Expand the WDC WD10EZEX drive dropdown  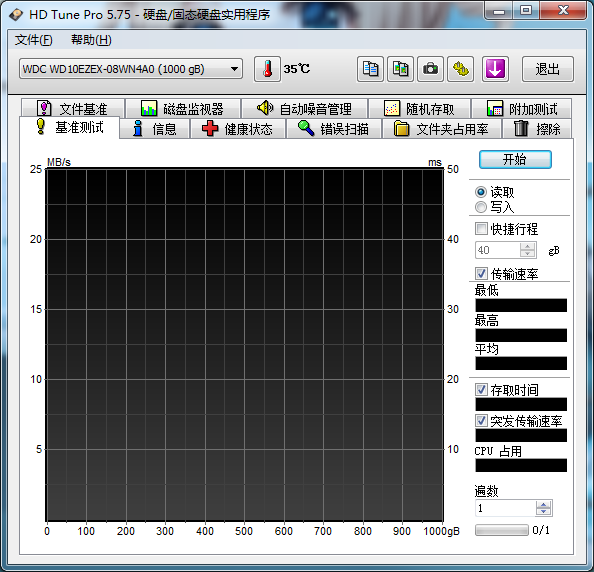pyautogui.click(x=131, y=69)
